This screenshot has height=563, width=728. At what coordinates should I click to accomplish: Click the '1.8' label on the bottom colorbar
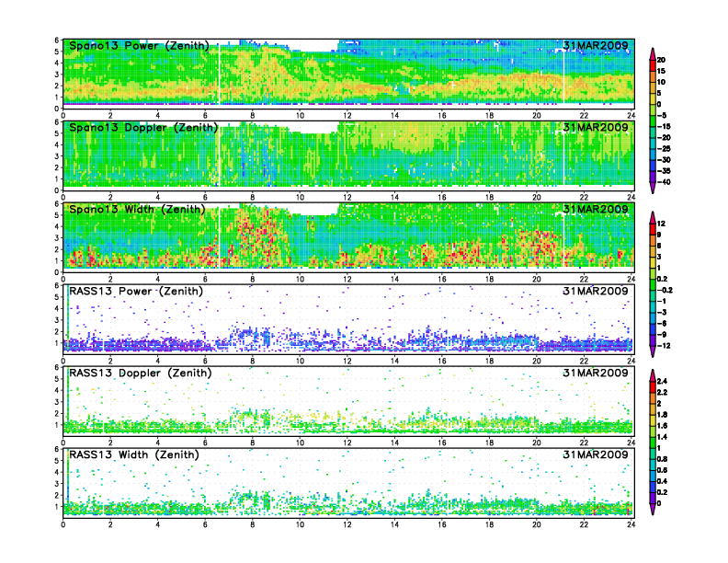pos(662,415)
